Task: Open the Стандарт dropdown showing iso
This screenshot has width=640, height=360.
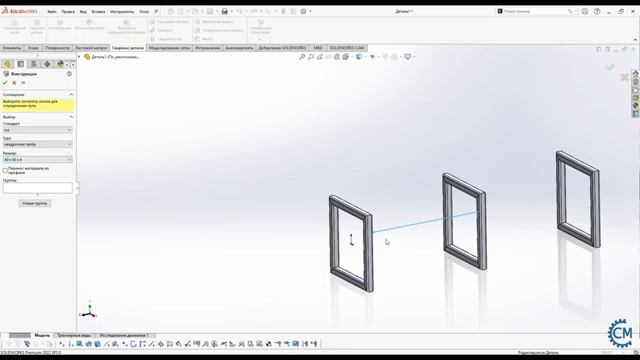Action: click(38, 130)
